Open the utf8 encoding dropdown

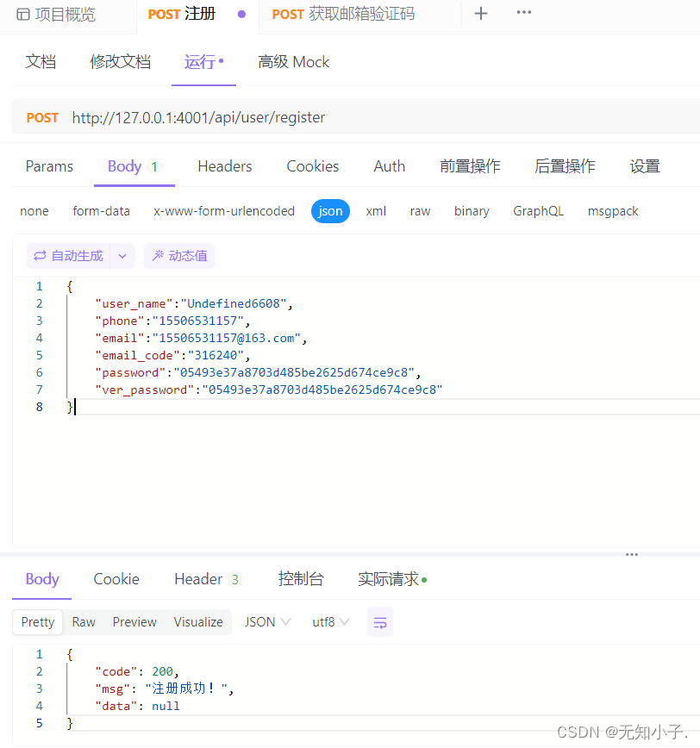[330, 621]
